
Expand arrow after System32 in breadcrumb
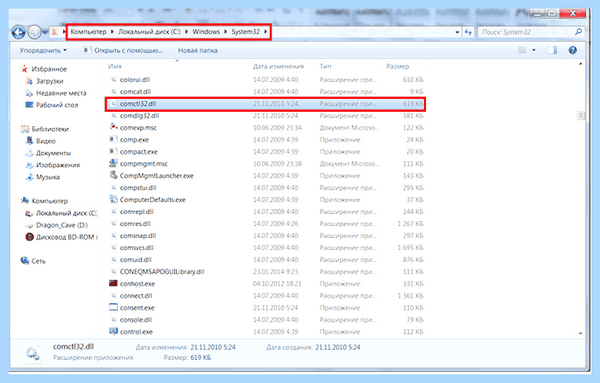[x=265, y=32]
